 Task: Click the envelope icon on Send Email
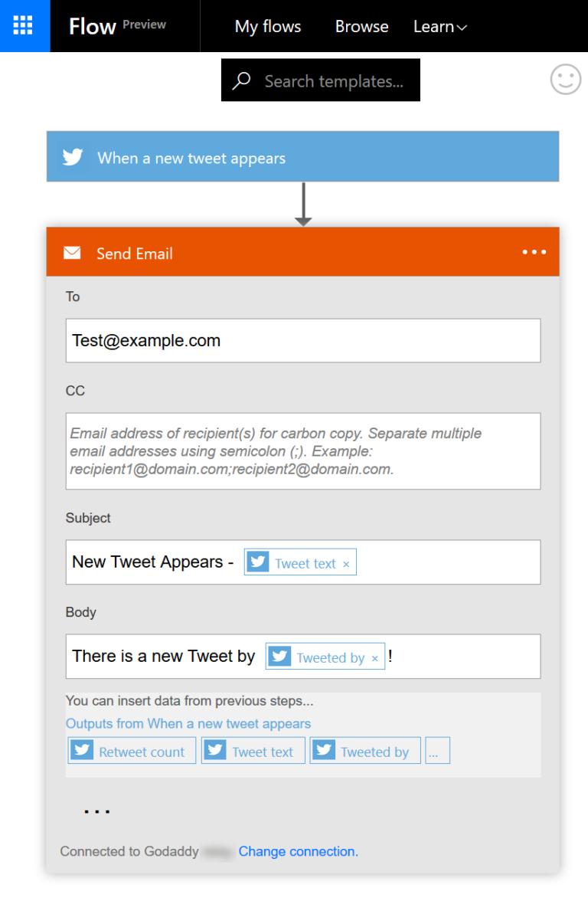(73, 252)
